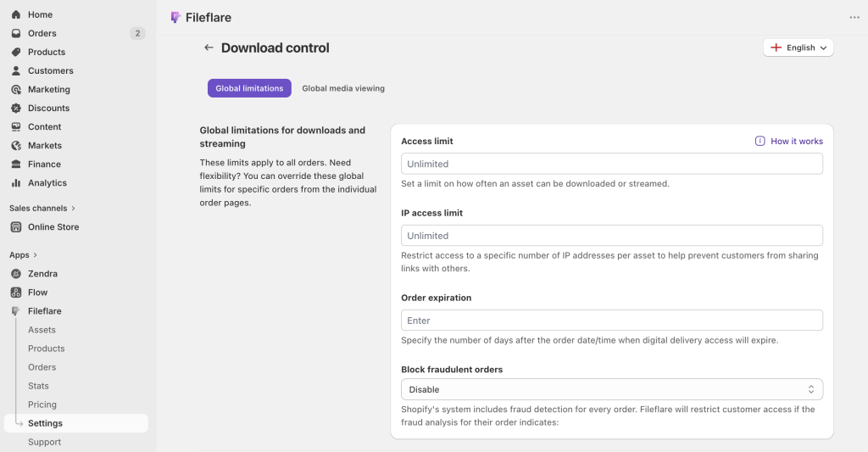The height and width of the screenshot is (452, 868).
Task: Click the Markets globe icon
Action: (x=16, y=146)
